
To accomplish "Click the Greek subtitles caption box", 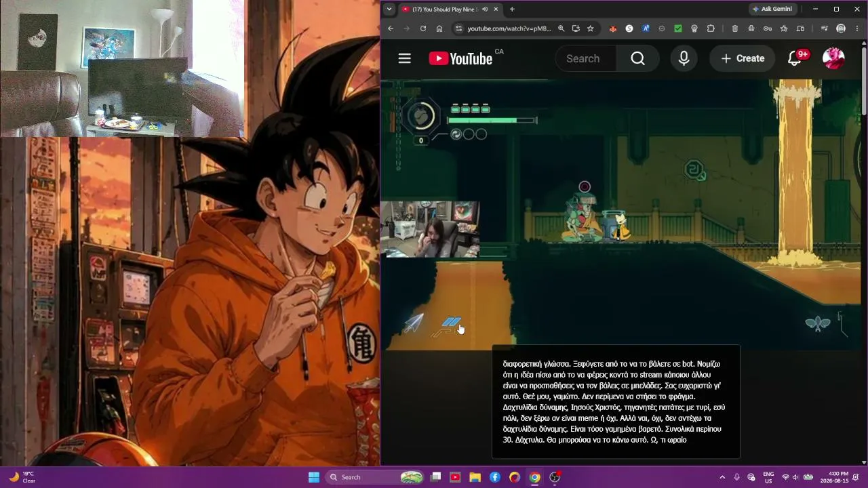I will [x=616, y=402].
